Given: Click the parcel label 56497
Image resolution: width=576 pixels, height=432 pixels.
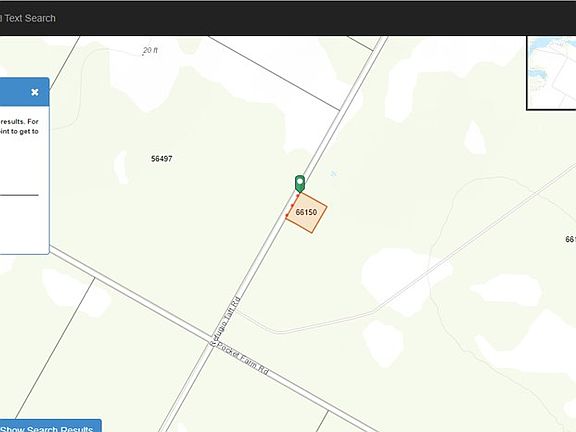Looking at the screenshot, I should pos(162,159).
